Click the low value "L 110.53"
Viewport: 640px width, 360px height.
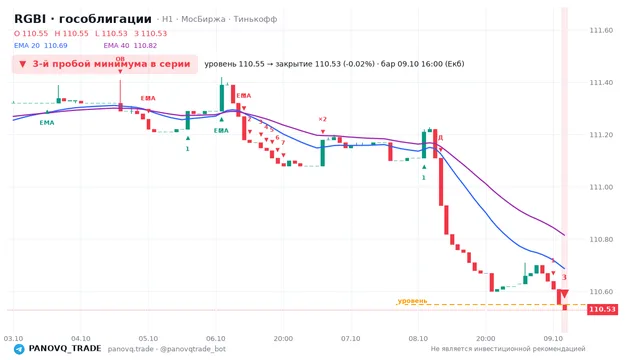tap(111, 33)
